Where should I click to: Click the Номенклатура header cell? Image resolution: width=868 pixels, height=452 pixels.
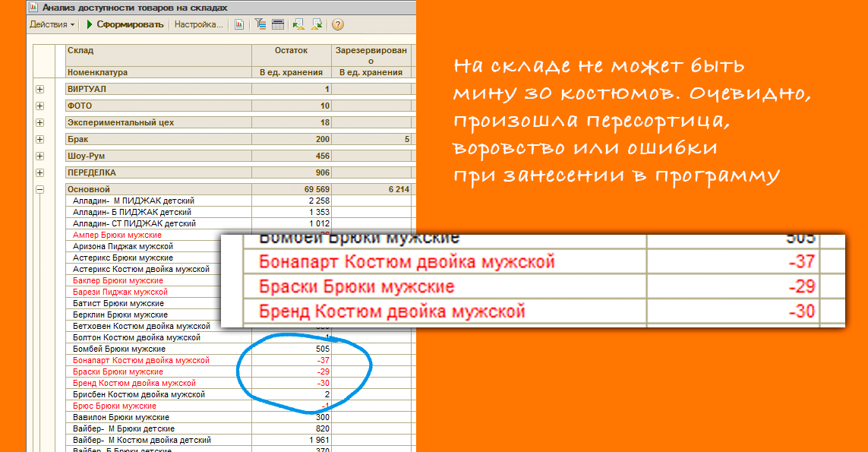point(158,72)
